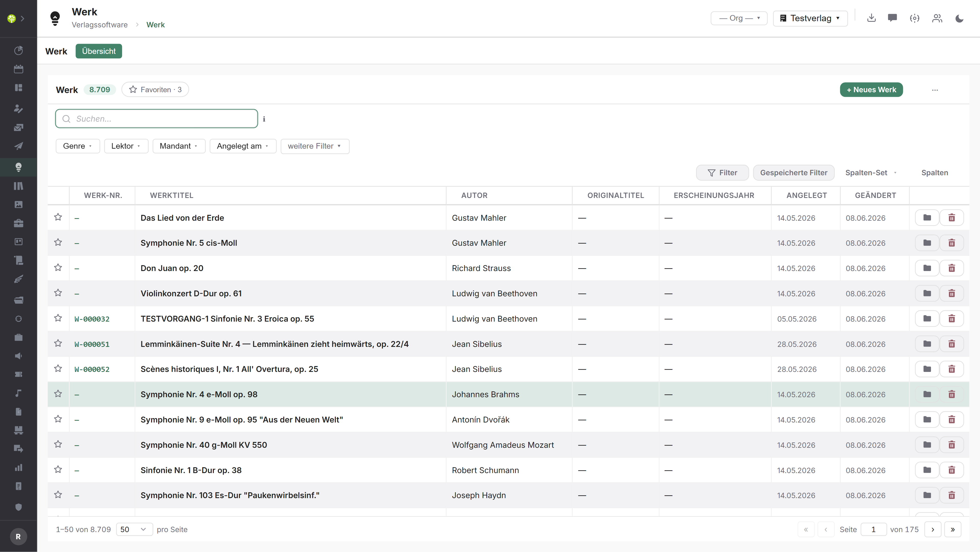Favorite the Violinkonzert D-Dur op. 61 row
Screen dimensions: 980x552
(58, 293)
